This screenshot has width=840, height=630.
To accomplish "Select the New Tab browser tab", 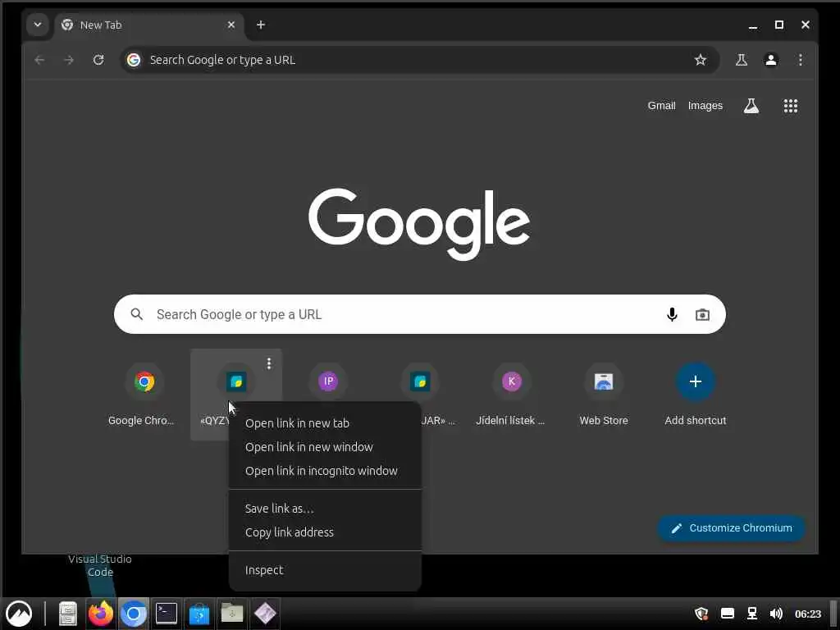I will click(148, 25).
